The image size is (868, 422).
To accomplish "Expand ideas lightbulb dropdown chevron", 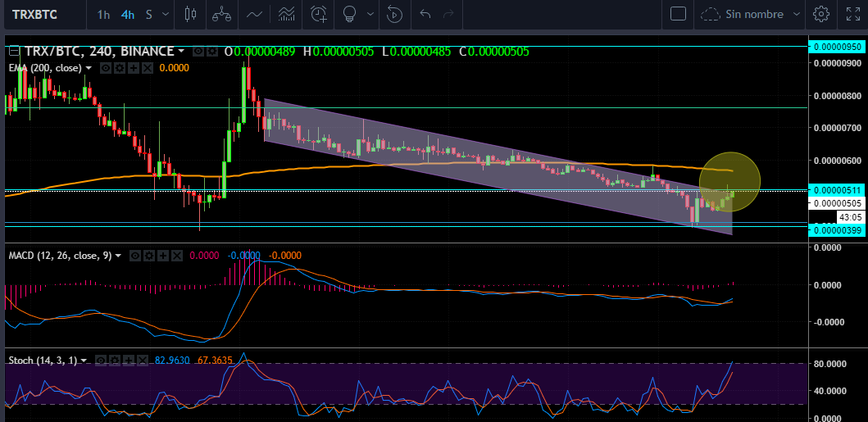I will 370,15.
